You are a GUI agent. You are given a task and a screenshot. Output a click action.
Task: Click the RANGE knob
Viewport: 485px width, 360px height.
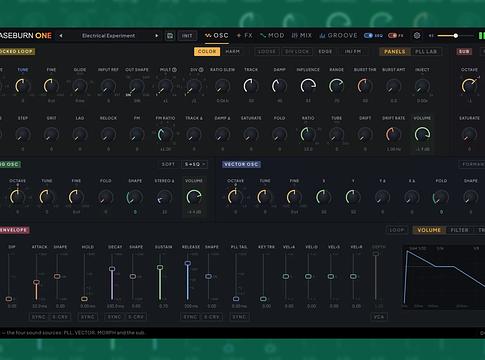point(336,86)
